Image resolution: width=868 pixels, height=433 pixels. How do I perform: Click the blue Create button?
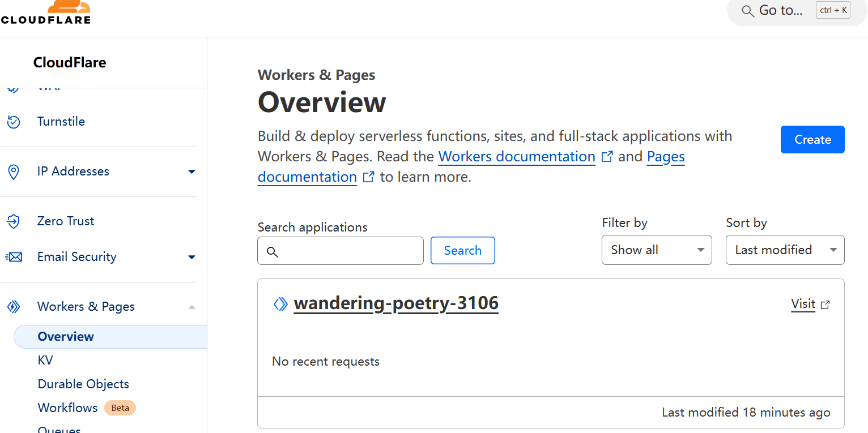tap(812, 139)
